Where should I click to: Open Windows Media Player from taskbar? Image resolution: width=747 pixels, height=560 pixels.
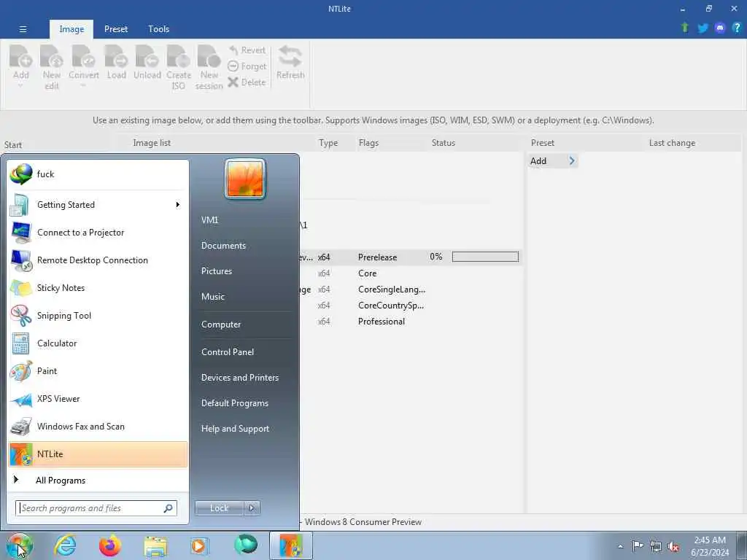198,546
